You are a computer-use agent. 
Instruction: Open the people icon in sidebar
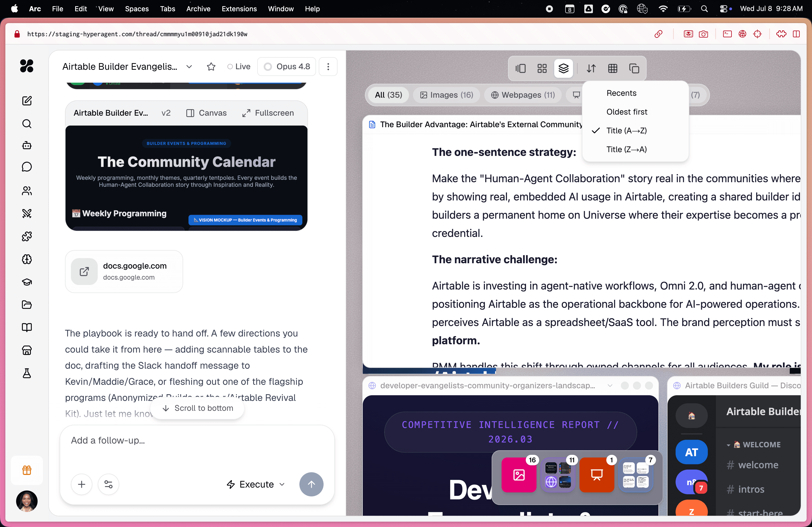click(27, 191)
